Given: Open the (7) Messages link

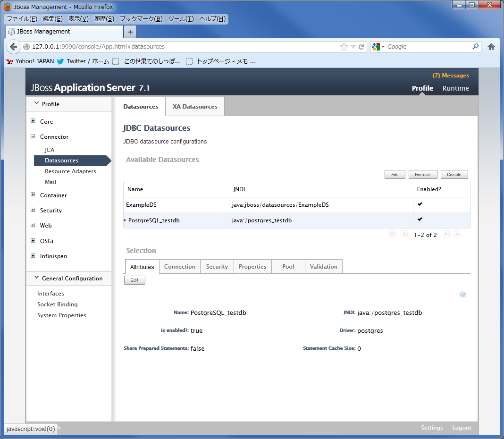Looking at the screenshot, I should coord(450,76).
